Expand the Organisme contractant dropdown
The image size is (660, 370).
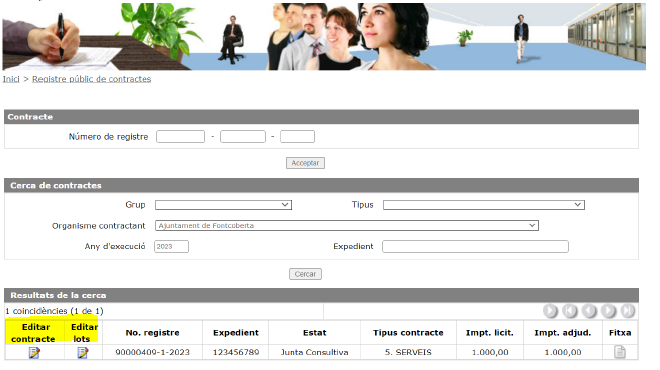click(x=347, y=226)
